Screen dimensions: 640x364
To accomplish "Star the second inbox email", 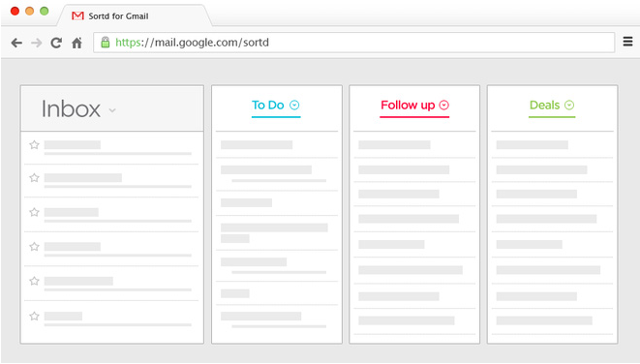I will pos(34,178).
